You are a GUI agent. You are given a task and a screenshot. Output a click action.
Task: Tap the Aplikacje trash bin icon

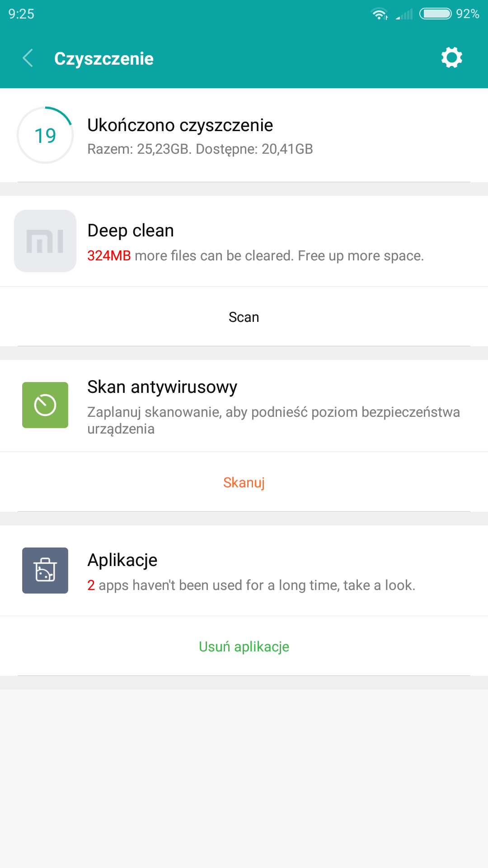click(45, 571)
